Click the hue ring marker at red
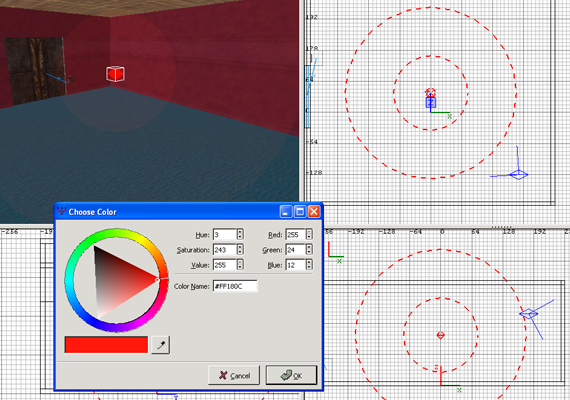 coord(164,279)
